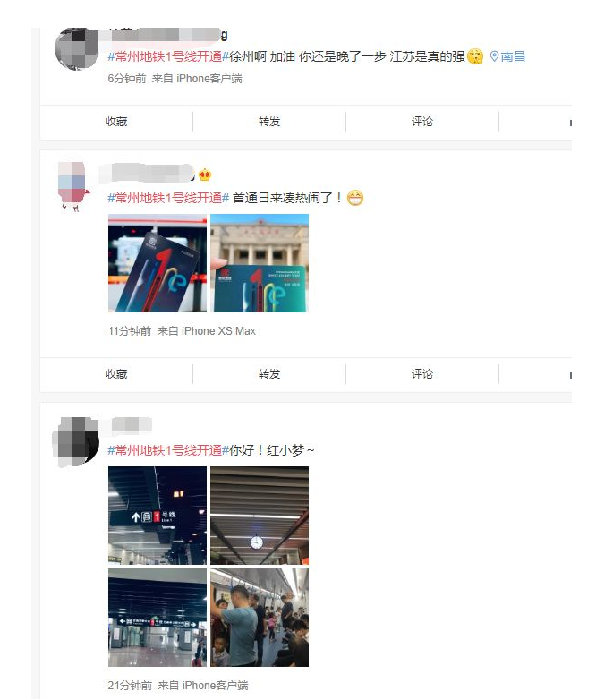The image size is (613, 700).
Task: Open the 南昌 location pin link
Action: tap(507, 56)
